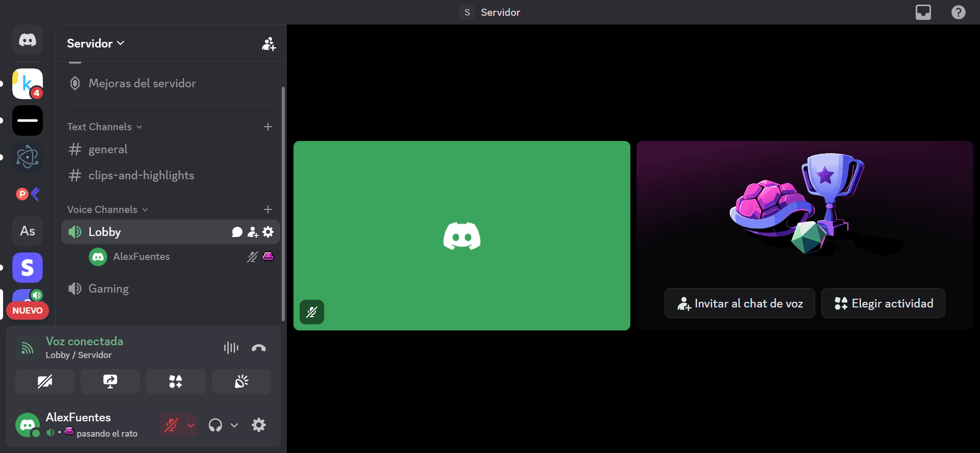Start an activity from voice panel
Image resolution: width=980 pixels, height=453 pixels.
coord(176,382)
